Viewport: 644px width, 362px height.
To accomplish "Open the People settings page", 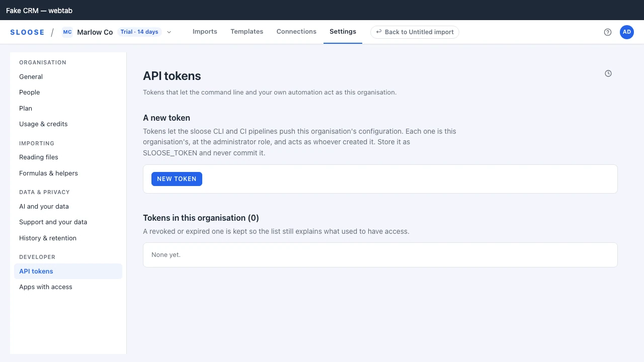I will (x=68, y=93).
